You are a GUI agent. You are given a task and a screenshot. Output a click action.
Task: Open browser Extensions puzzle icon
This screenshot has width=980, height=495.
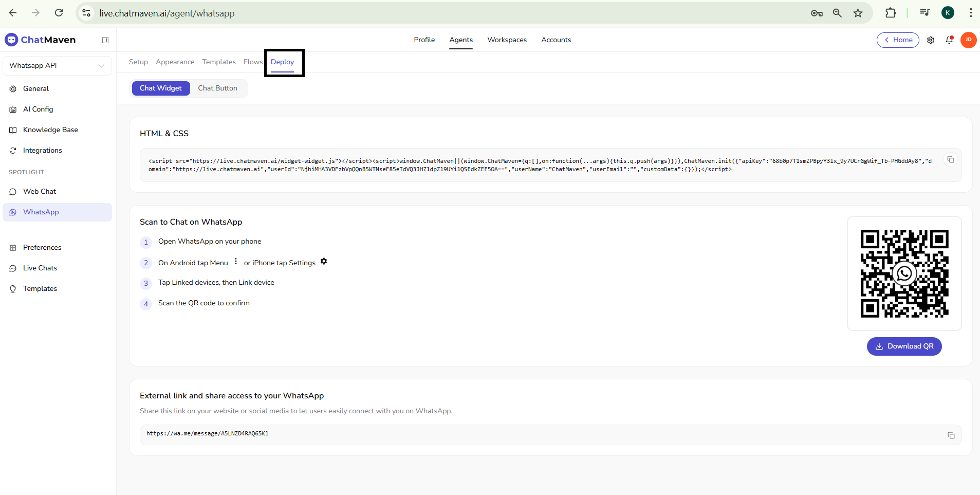[x=891, y=13]
